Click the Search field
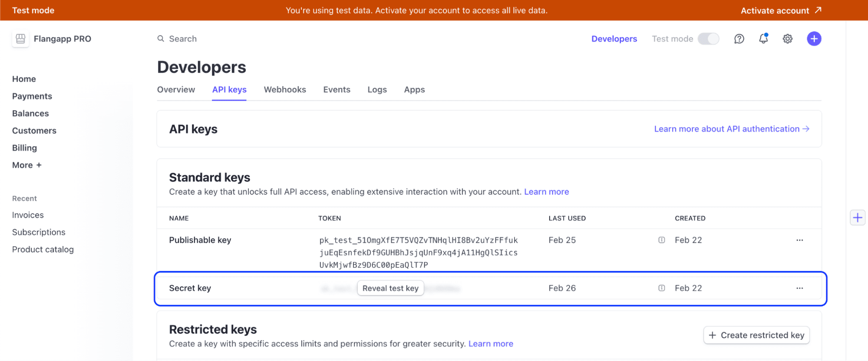868x361 pixels. point(183,39)
